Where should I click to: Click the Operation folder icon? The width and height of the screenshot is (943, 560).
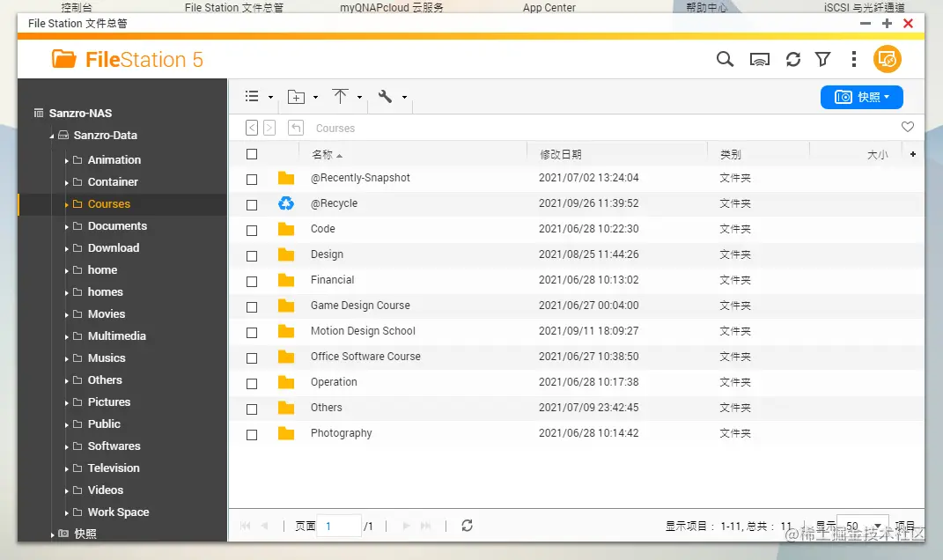click(x=286, y=382)
